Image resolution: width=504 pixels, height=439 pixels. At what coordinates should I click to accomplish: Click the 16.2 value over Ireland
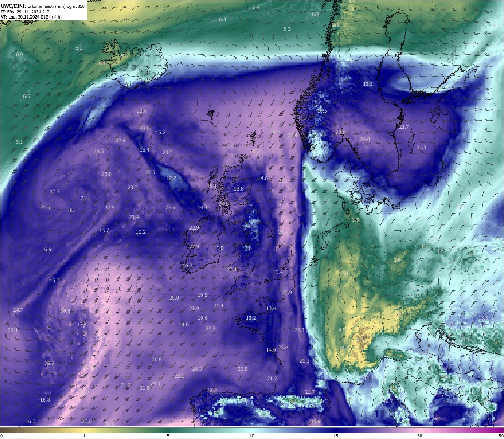187,266
